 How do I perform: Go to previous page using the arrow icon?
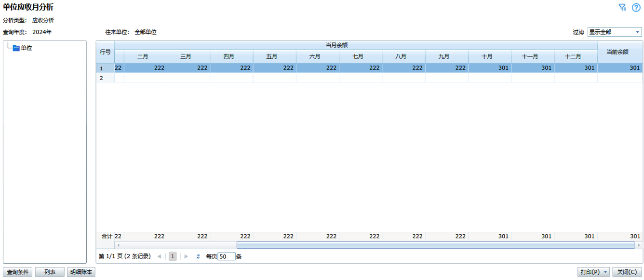pyautogui.click(x=159, y=256)
